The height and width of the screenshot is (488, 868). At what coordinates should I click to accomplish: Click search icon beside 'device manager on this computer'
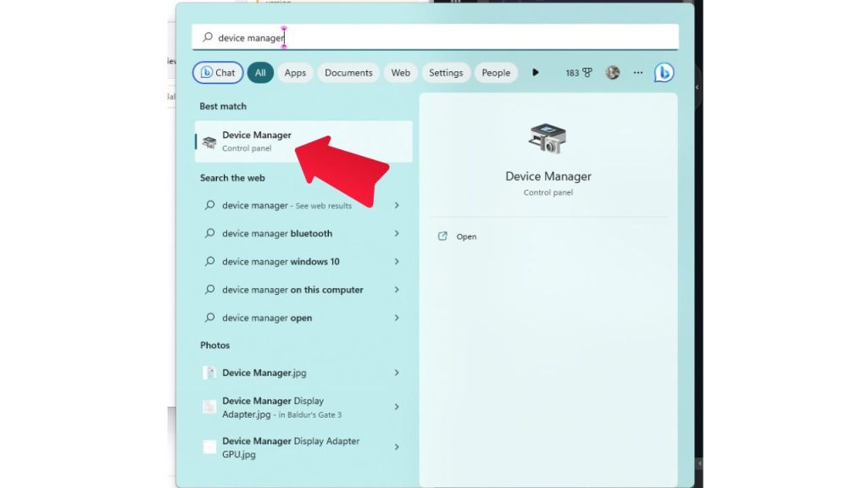(x=210, y=290)
